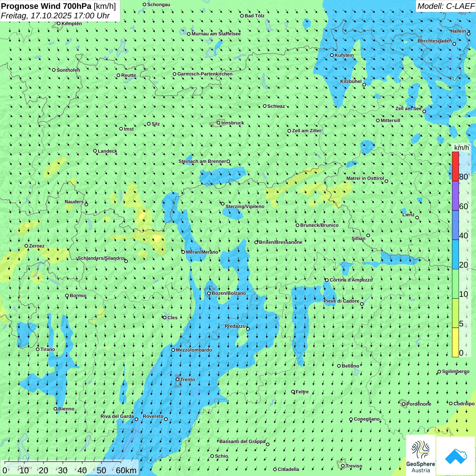Click the Riva del Garda label
This screenshot has height=476, width=476.
[117, 416]
